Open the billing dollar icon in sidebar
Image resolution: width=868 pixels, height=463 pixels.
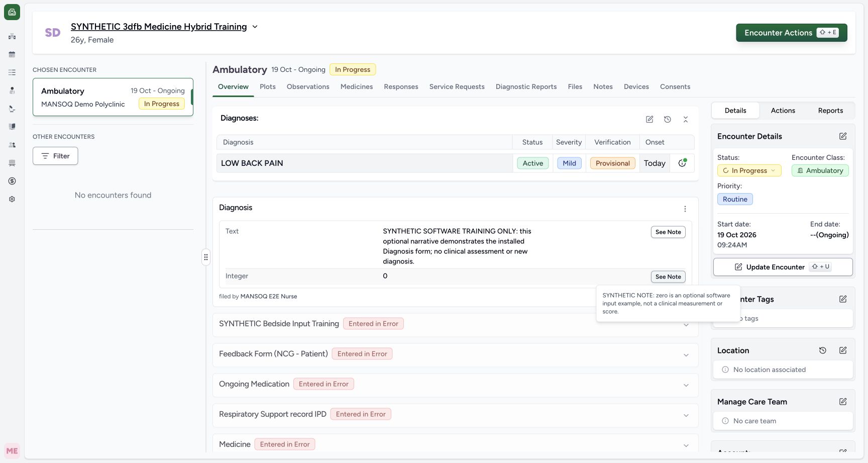12,181
